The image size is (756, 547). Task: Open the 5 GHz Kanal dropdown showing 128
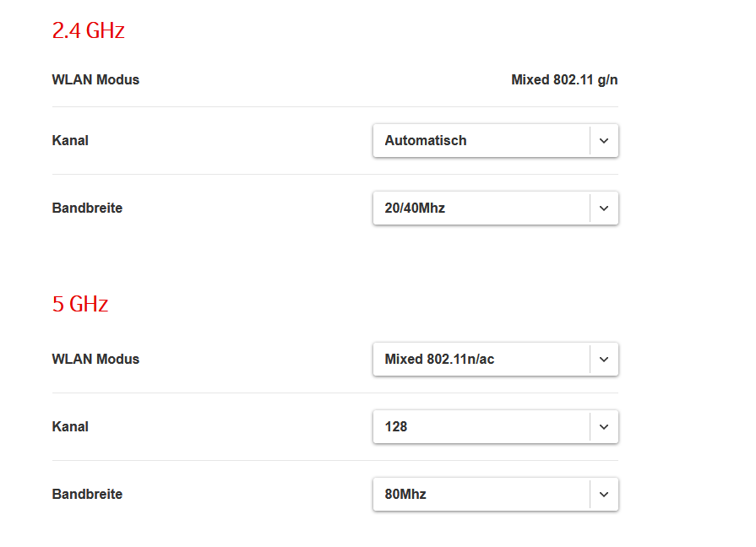point(481,427)
